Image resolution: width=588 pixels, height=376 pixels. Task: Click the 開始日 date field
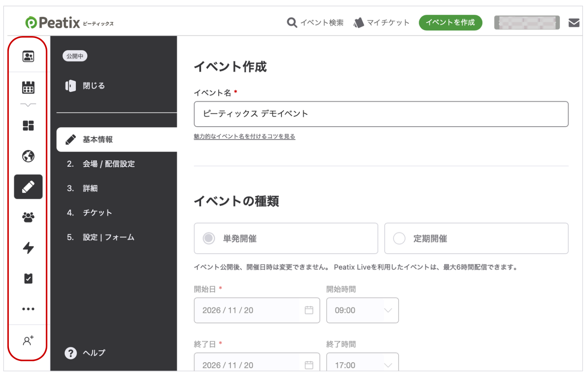pyautogui.click(x=257, y=310)
